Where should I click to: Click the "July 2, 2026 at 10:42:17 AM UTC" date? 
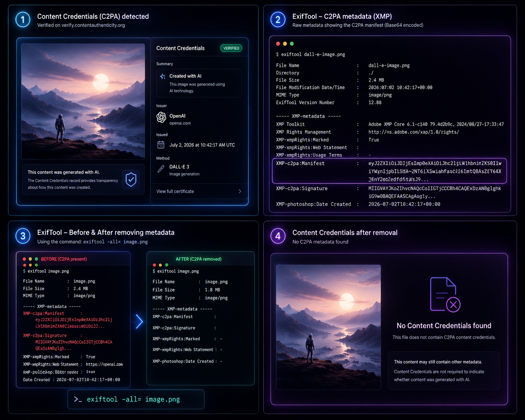pos(202,145)
